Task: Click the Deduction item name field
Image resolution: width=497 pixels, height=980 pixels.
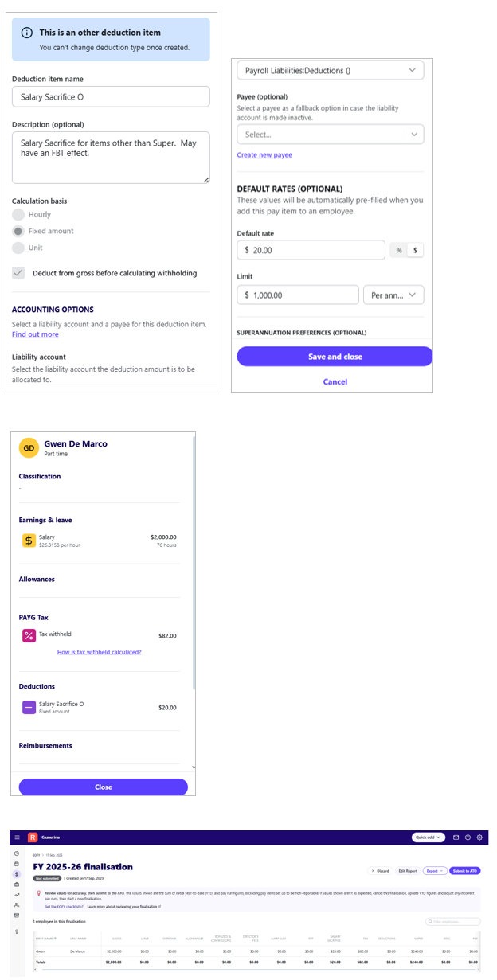Action: (x=111, y=96)
